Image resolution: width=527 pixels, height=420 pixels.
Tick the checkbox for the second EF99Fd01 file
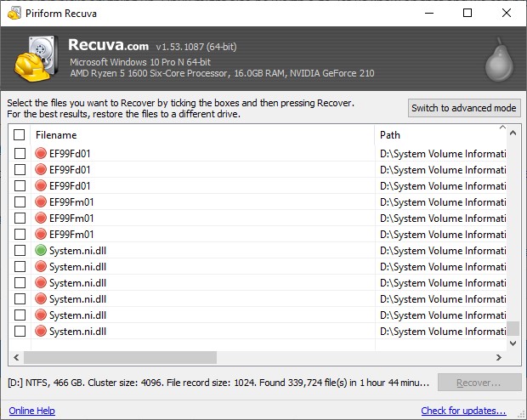[x=20, y=169]
